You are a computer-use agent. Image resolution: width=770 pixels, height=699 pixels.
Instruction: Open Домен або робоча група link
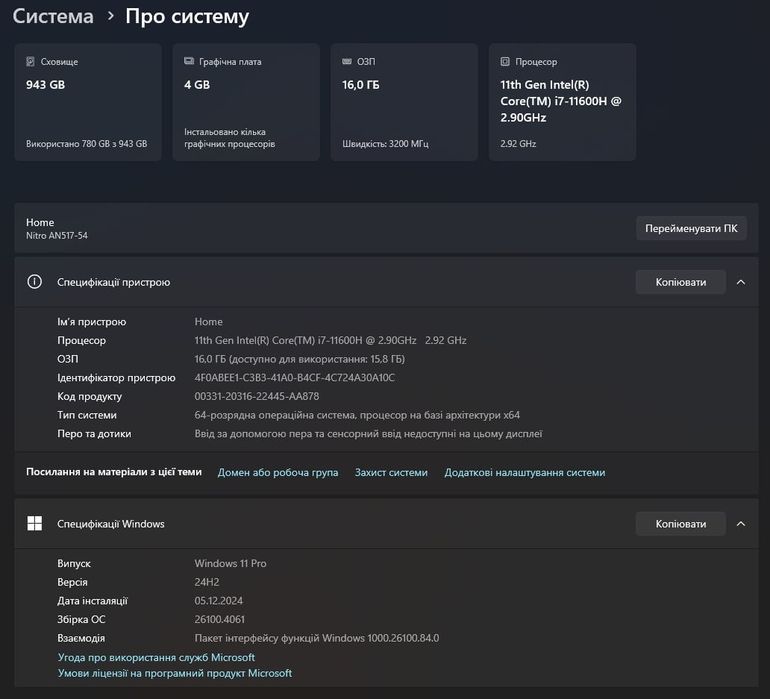pyautogui.click(x=278, y=472)
